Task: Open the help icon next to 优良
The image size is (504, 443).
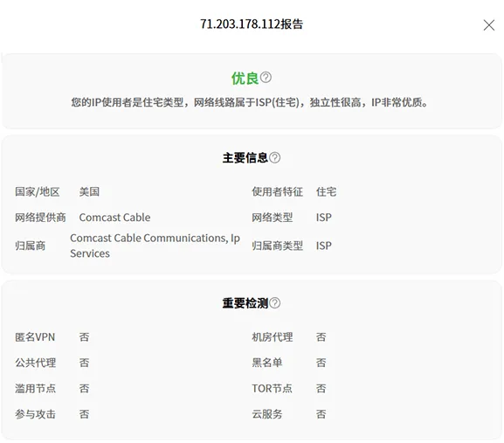Action: point(266,78)
